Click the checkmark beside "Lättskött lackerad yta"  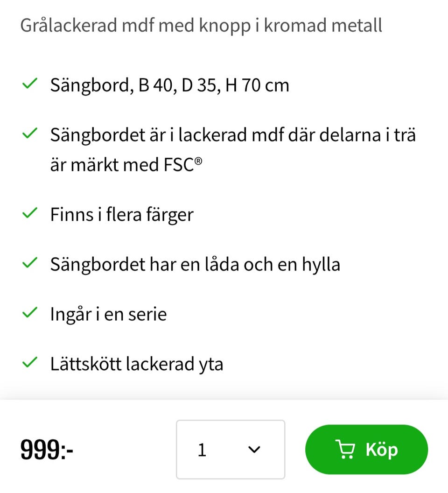point(30,362)
